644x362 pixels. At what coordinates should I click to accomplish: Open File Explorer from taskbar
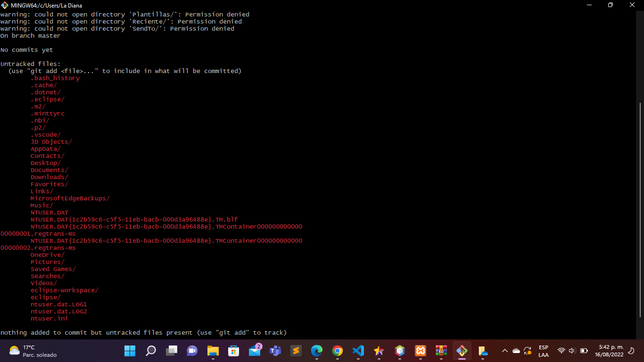[213, 351]
